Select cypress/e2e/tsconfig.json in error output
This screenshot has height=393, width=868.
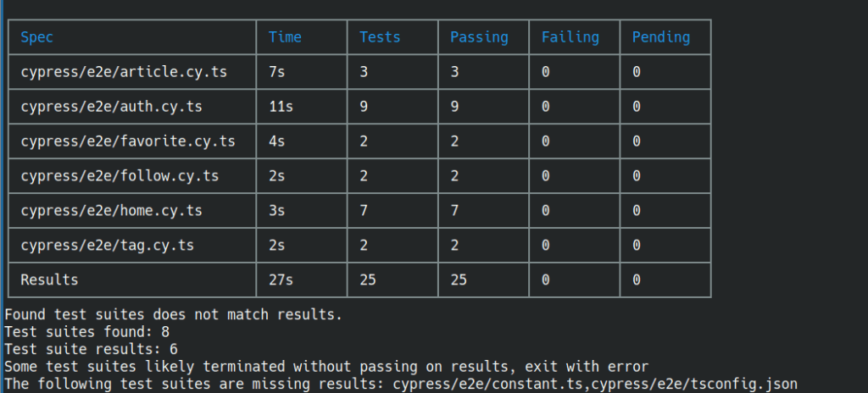tap(694, 384)
